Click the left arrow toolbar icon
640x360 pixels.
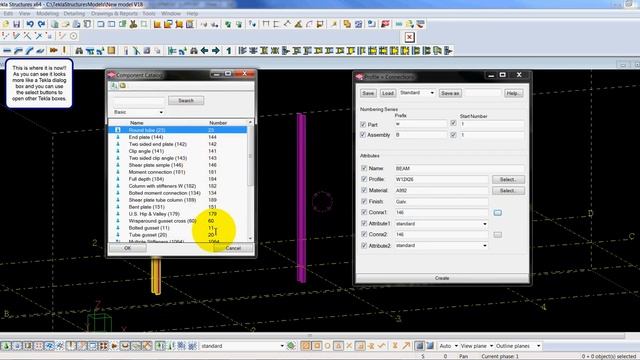click(x=204, y=51)
